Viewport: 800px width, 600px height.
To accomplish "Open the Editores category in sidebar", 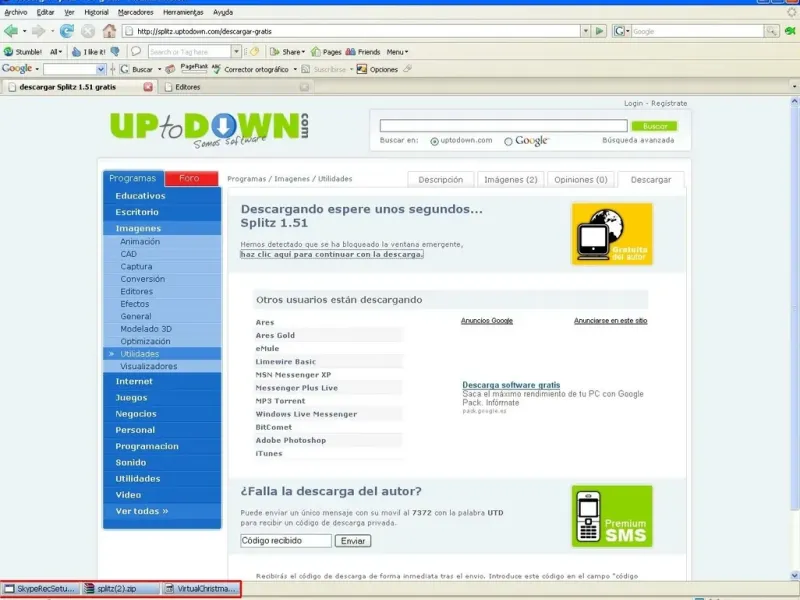I will (x=136, y=291).
